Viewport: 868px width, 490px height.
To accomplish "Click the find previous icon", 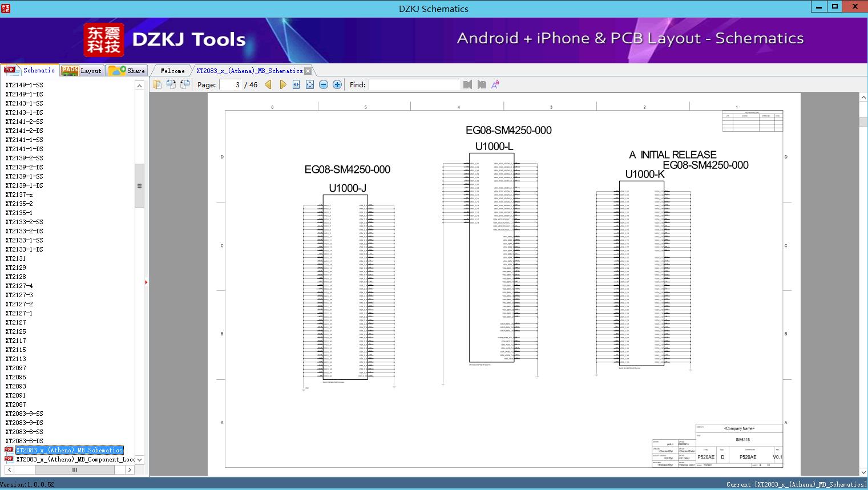I will point(468,84).
